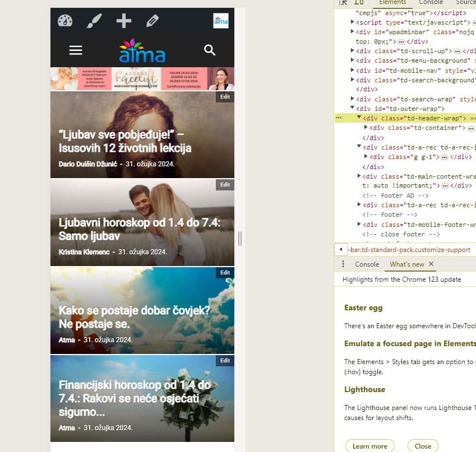This screenshot has height=452, width=476.
Task: Select the Lighthouse heading
Action: click(364, 389)
